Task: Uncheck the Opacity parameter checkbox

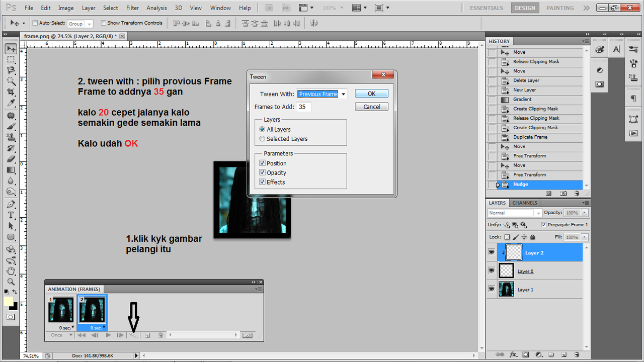Action: point(262,172)
